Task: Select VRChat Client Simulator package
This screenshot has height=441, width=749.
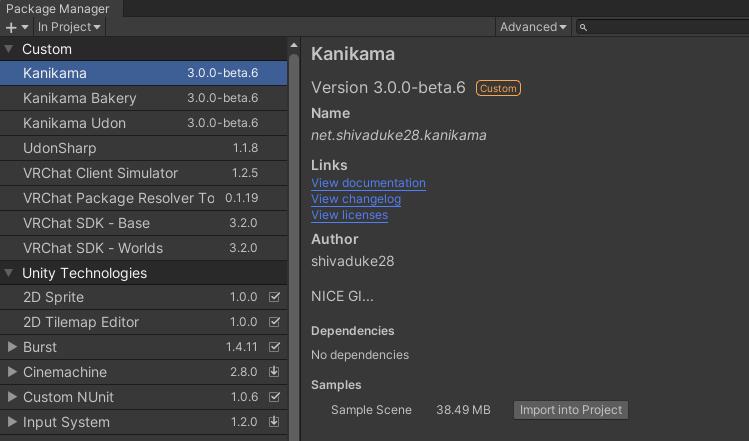Action: pos(143,173)
